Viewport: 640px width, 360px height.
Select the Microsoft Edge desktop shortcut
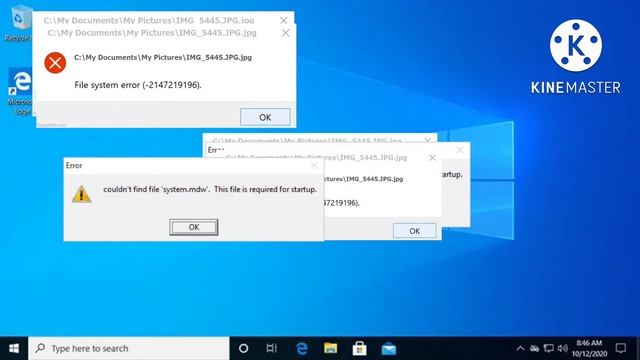click(x=19, y=91)
